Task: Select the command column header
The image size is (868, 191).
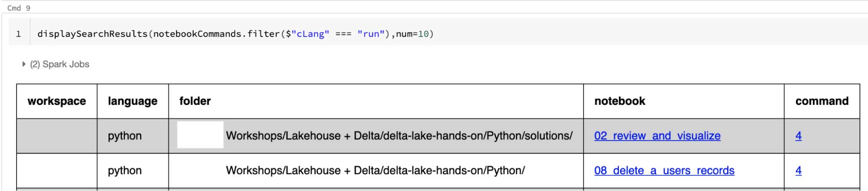Action: (x=822, y=101)
